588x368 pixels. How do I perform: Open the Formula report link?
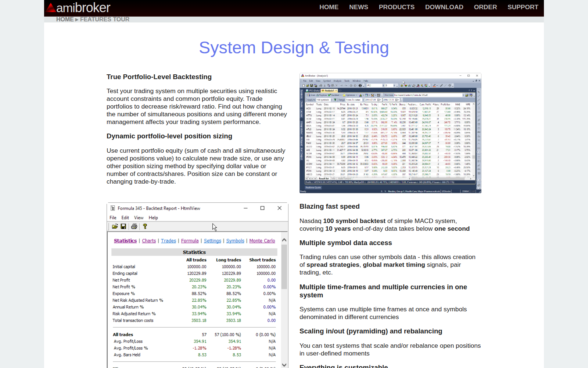click(x=190, y=241)
